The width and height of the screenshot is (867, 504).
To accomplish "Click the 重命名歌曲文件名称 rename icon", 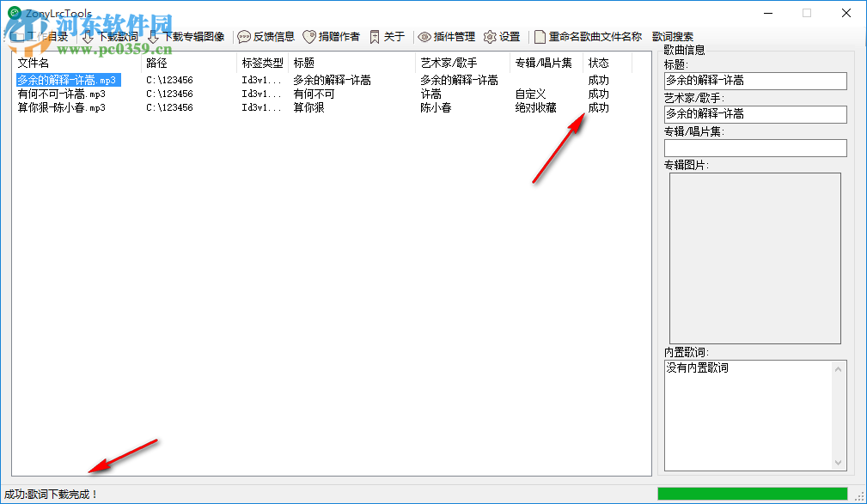I will (538, 36).
